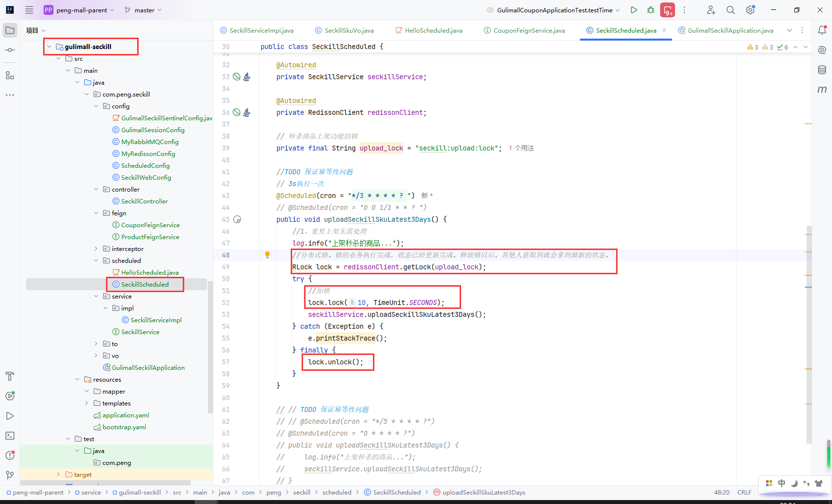Switch to CouponFeignService.java tab
The width and height of the screenshot is (832, 504).
click(x=524, y=30)
